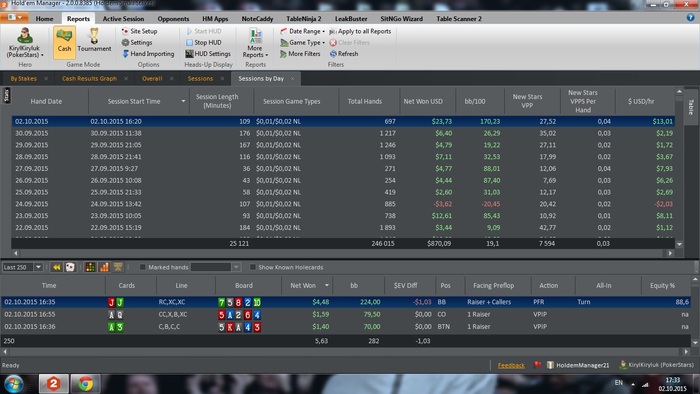Open Chrome from the taskbar
Viewport: 700px width, 394px height.
(x=85, y=384)
